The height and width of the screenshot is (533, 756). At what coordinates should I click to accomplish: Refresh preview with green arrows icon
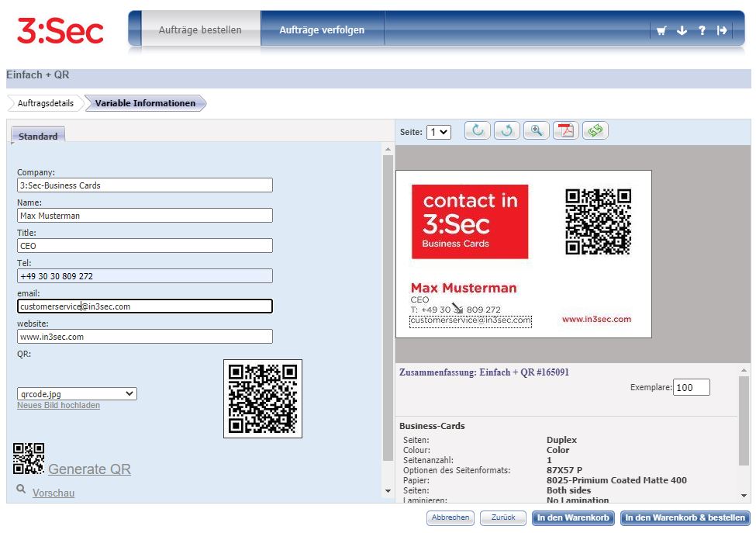(595, 130)
